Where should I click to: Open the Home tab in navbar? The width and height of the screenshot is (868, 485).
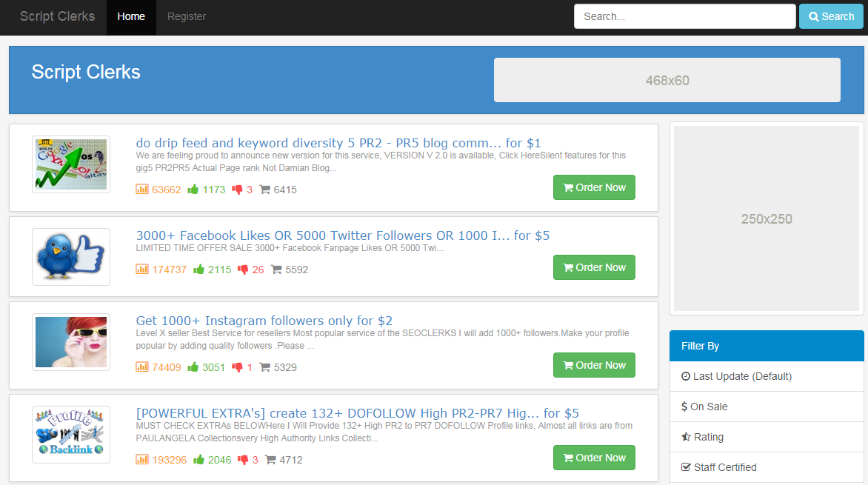(x=131, y=17)
